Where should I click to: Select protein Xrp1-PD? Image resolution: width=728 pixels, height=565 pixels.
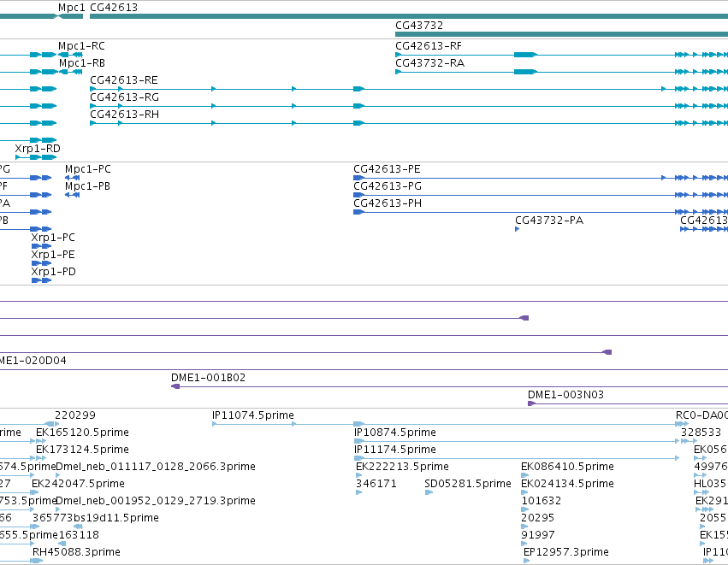click(53, 272)
